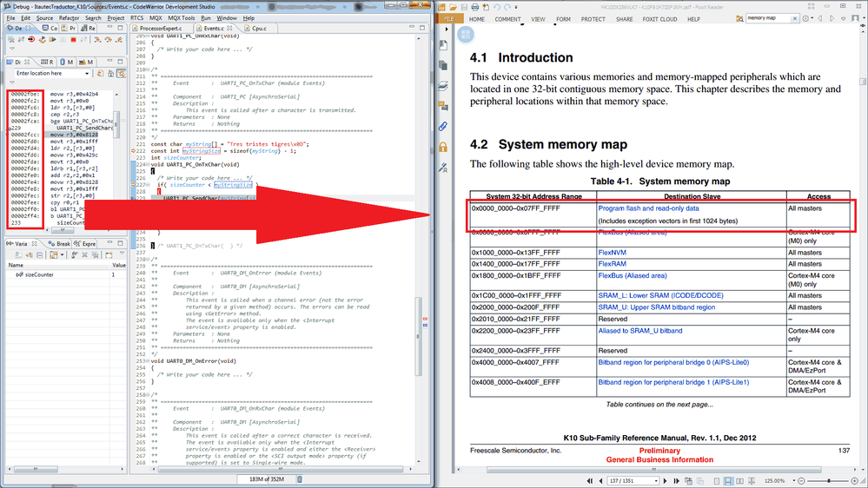This screenshot has height=488, width=868.
Task: Select continuous page view mode in Foxit
Action: (728, 481)
